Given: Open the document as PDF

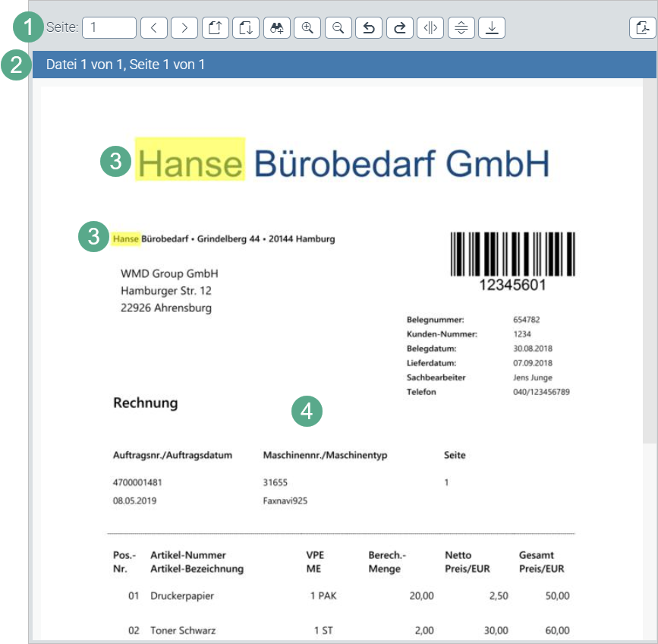Looking at the screenshot, I should [x=641, y=27].
